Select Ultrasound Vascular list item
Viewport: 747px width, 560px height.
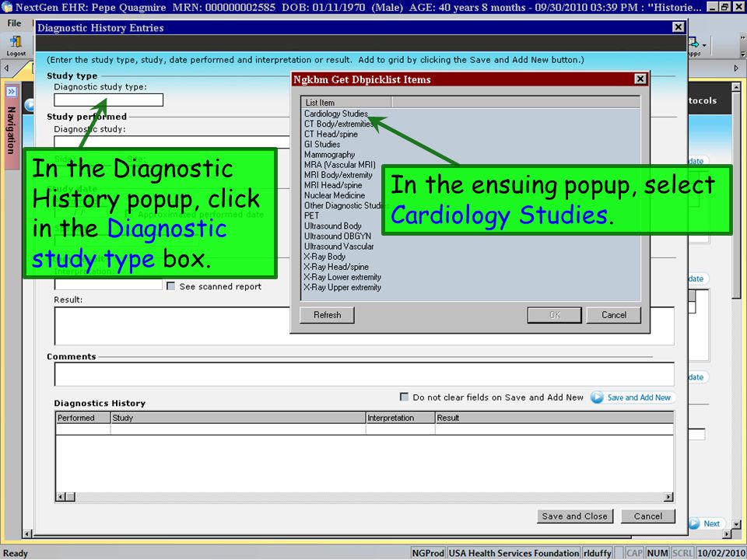click(338, 247)
